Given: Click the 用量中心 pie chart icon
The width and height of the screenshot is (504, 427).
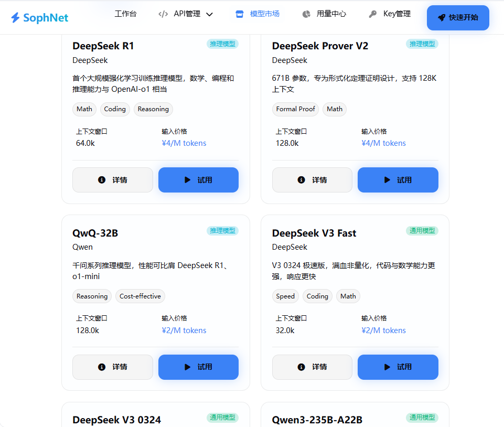Looking at the screenshot, I should tap(306, 14).
